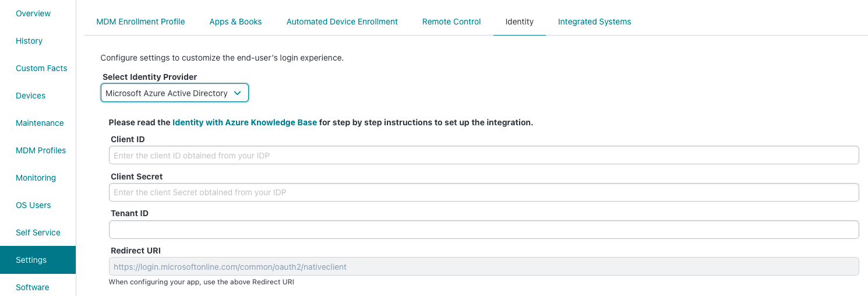Click the 'Tenant ID' field label
This screenshot has height=296, width=868.
[x=129, y=213]
